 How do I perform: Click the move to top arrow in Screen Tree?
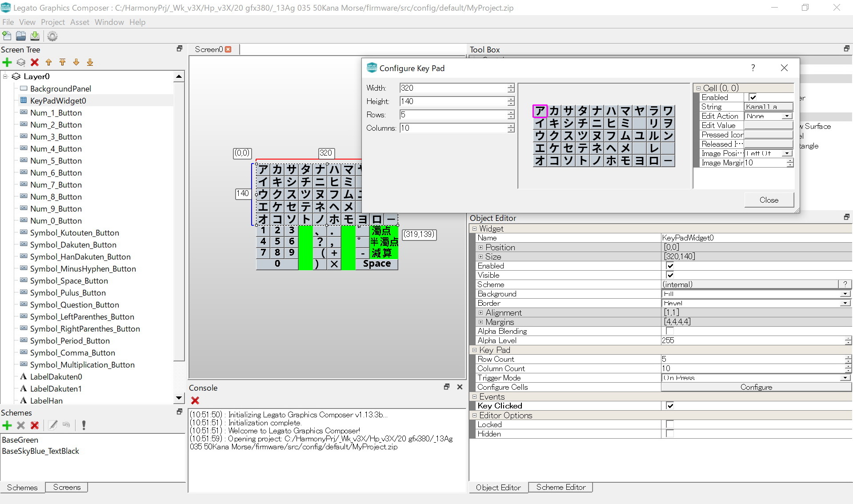pyautogui.click(x=62, y=62)
